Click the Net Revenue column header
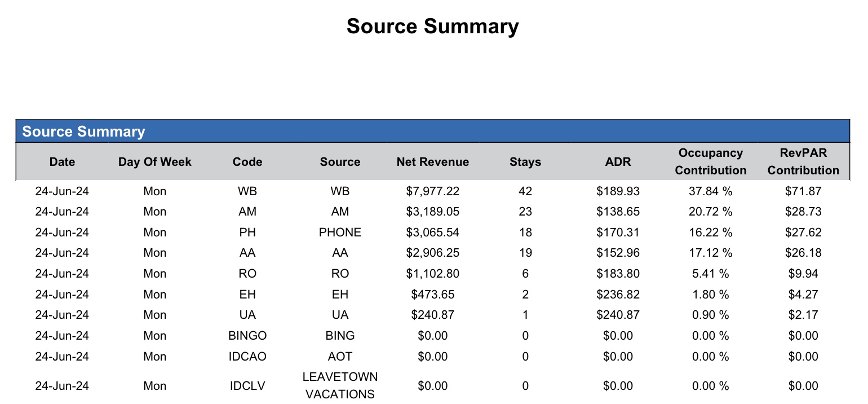This screenshot has width=868, height=404. point(433,162)
